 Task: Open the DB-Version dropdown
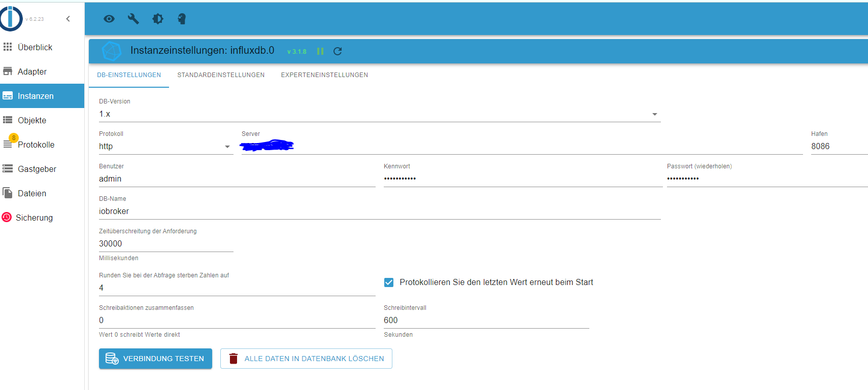(380, 114)
